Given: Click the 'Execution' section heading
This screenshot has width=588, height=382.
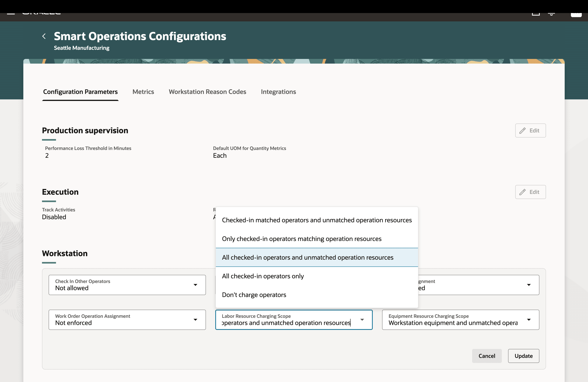Looking at the screenshot, I should (60, 192).
